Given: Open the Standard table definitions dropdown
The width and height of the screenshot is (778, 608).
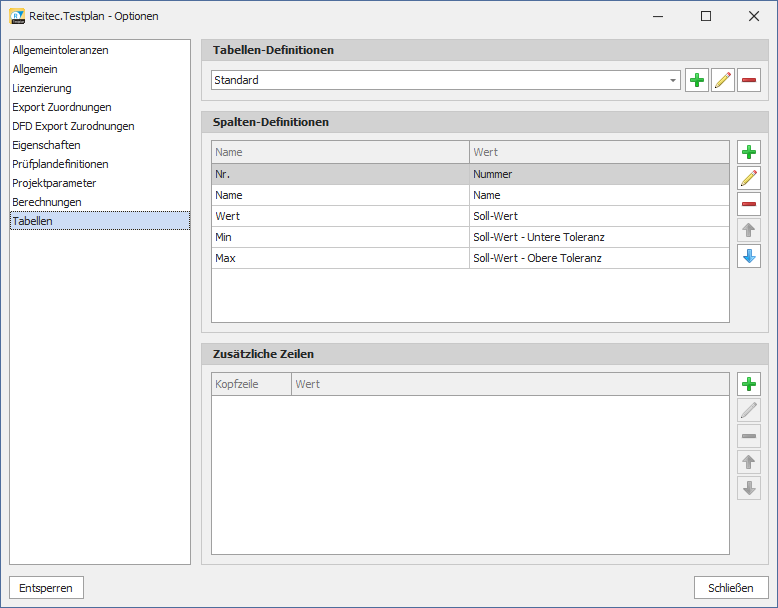Looking at the screenshot, I should 673,80.
